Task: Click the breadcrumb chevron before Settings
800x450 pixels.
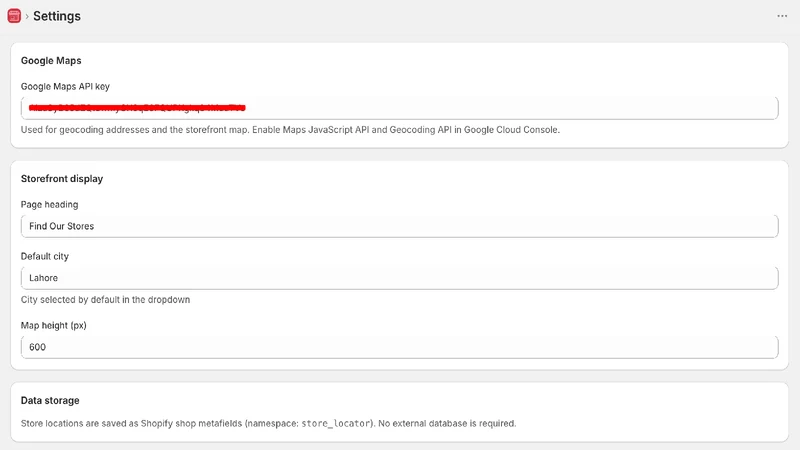Action: point(27,16)
